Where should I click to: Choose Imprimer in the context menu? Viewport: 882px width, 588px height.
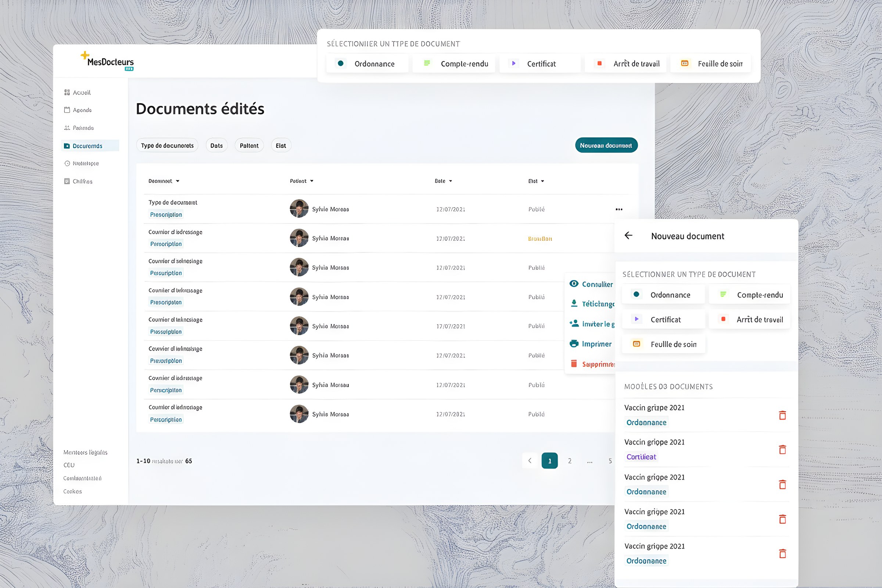(x=591, y=344)
